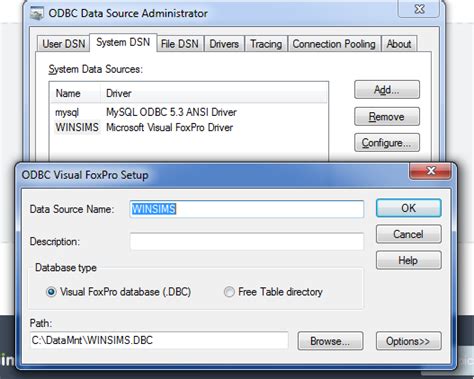Viewport: 474px width, 379px height.
Task: Open the About tab
Action: coord(399,44)
